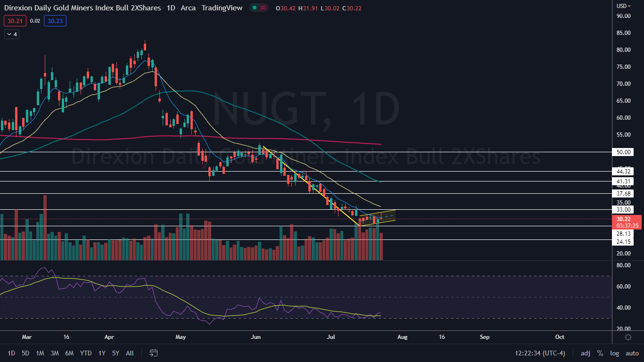Select the 5D time range
644x362 pixels.
pos(25,353)
